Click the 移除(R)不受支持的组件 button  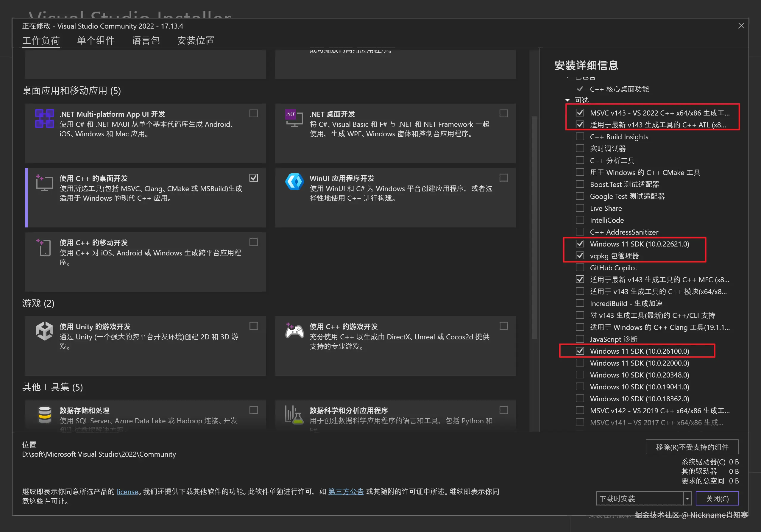coord(692,447)
